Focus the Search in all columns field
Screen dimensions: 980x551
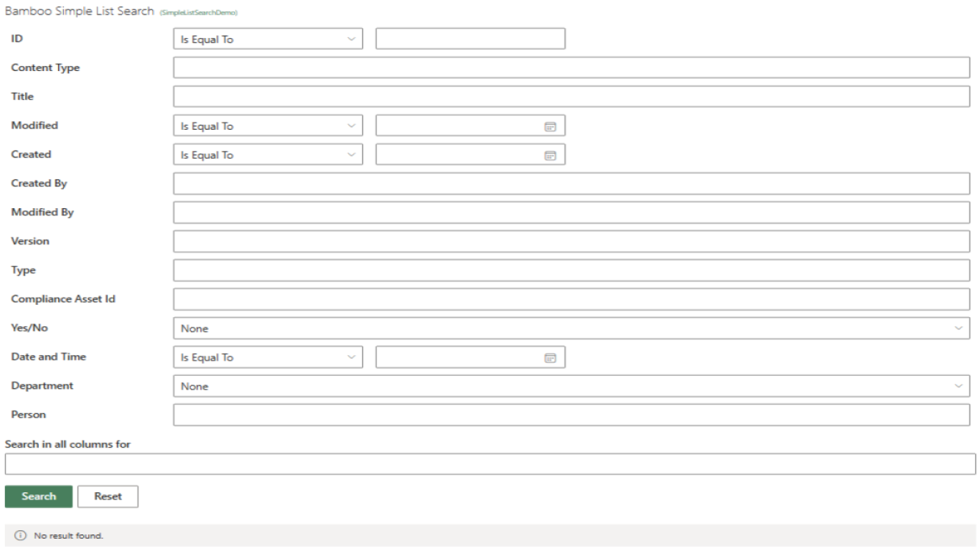tap(490, 464)
